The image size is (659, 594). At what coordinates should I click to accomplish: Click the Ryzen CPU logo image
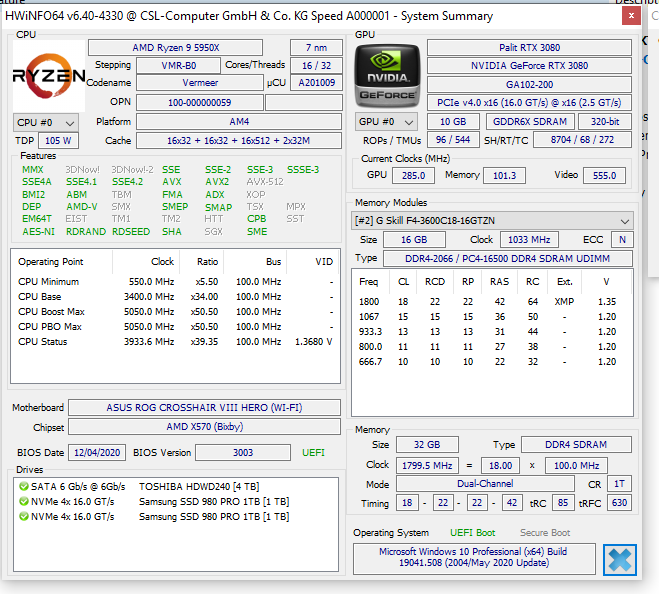coord(49,76)
